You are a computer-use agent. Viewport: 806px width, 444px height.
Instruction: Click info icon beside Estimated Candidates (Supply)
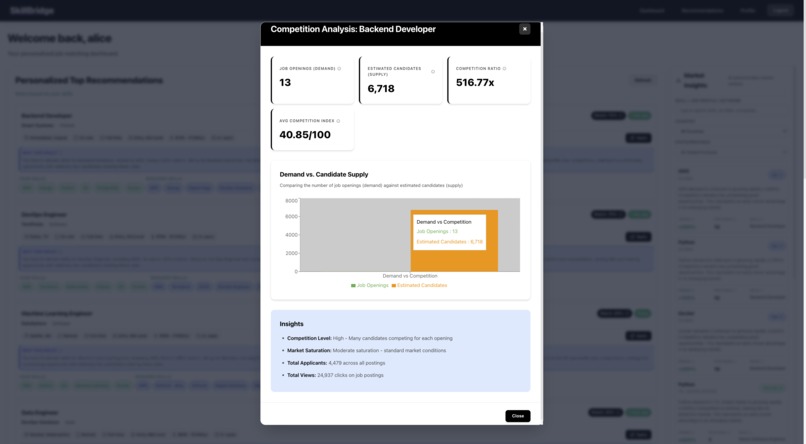[433, 71]
